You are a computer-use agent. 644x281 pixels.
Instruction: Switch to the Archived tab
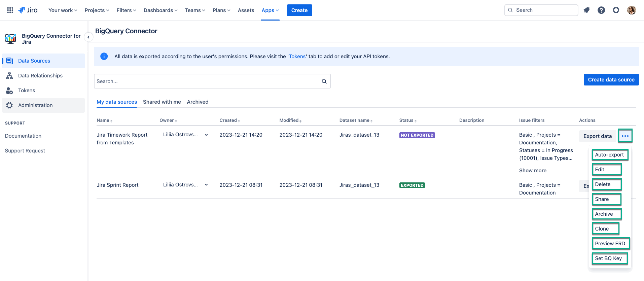click(x=198, y=102)
